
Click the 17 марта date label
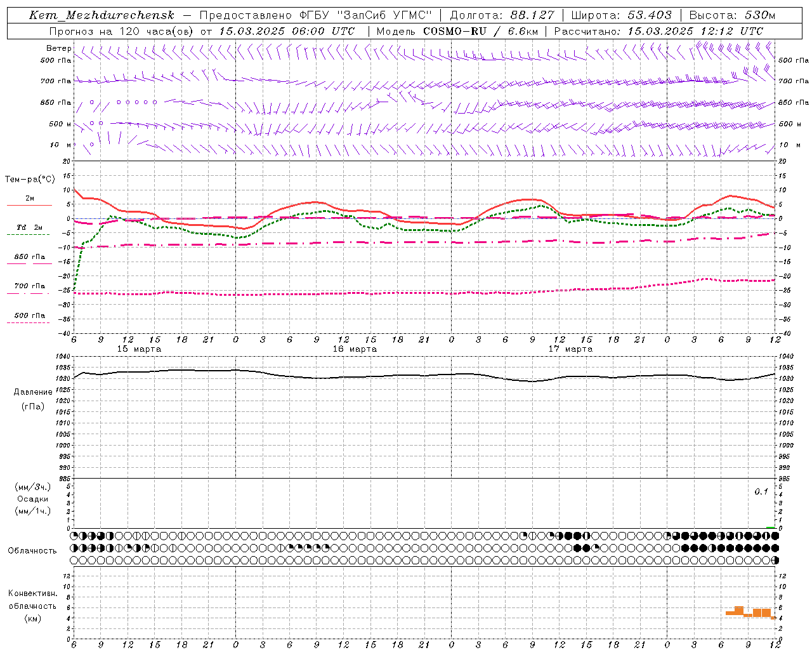pos(571,349)
